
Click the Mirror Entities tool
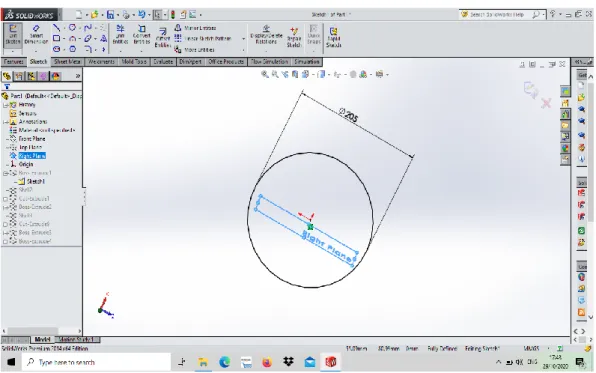(195, 28)
